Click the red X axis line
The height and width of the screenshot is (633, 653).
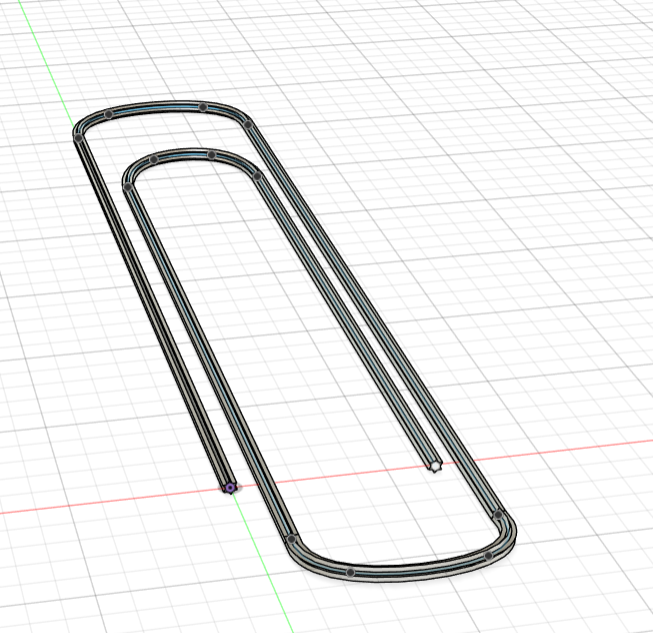point(100,502)
